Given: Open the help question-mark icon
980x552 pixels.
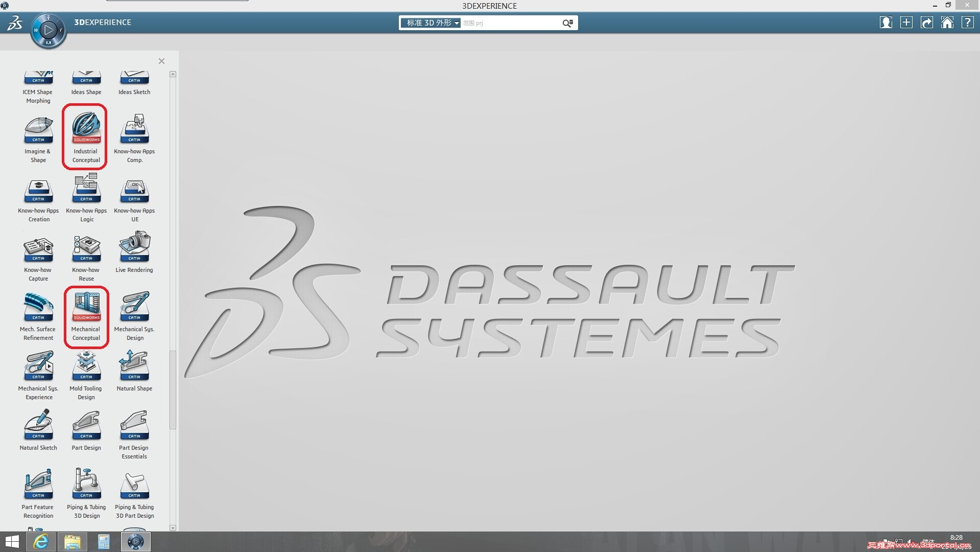Looking at the screenshot, I should click(x=967, y=22).
